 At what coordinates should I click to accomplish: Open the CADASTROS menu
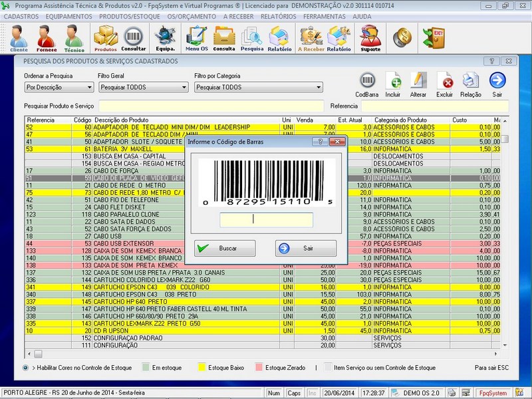point(21,17)
